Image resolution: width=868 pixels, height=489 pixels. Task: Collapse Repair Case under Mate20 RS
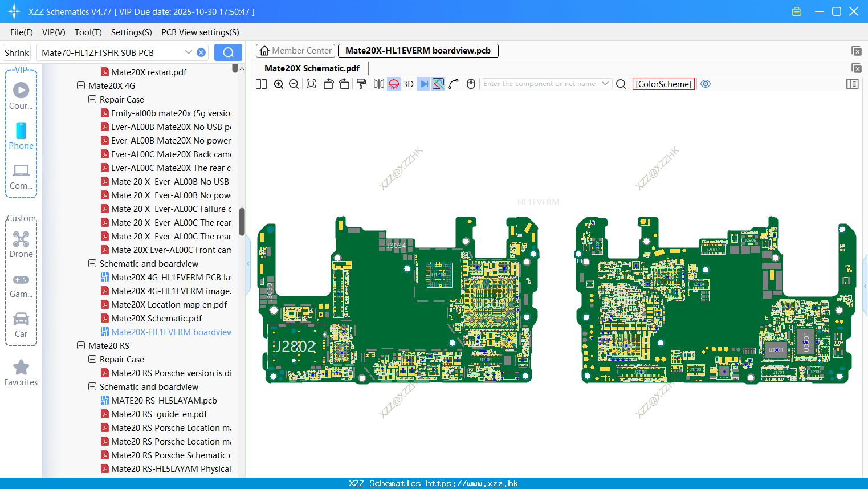[92, 360]
